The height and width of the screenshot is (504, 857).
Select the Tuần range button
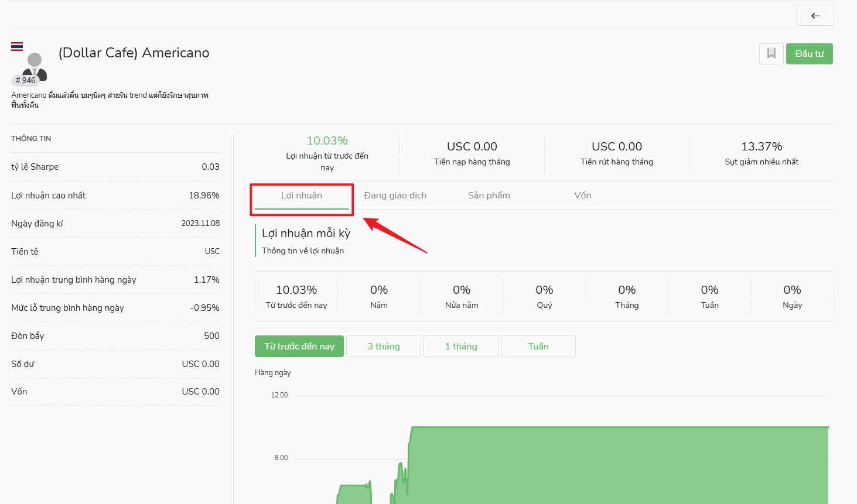[x=538, y=347]
